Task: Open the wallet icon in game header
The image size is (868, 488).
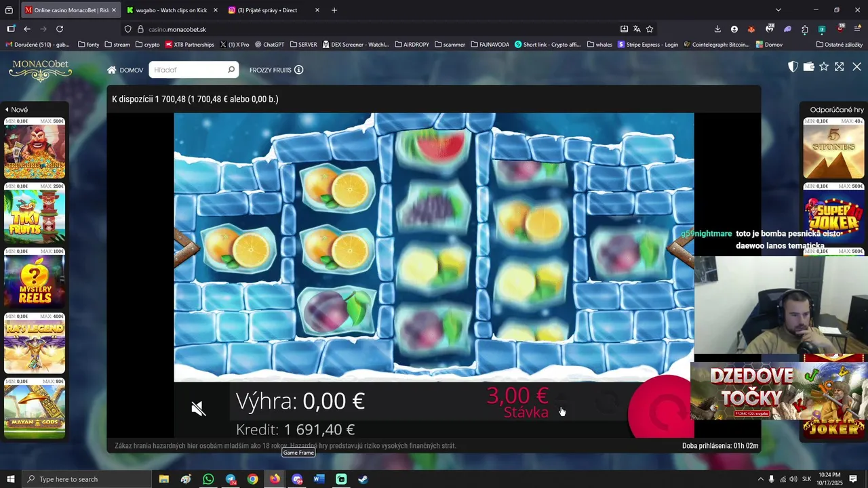Action: click(x=808, y=66)
